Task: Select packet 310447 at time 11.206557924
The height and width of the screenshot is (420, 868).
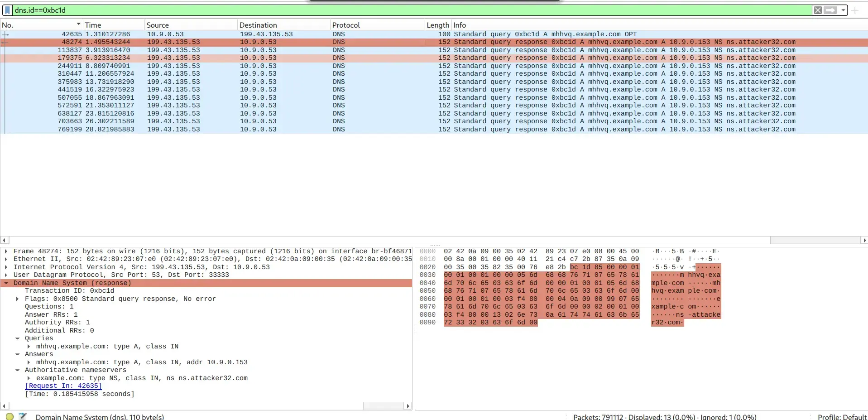Action: 434,74
